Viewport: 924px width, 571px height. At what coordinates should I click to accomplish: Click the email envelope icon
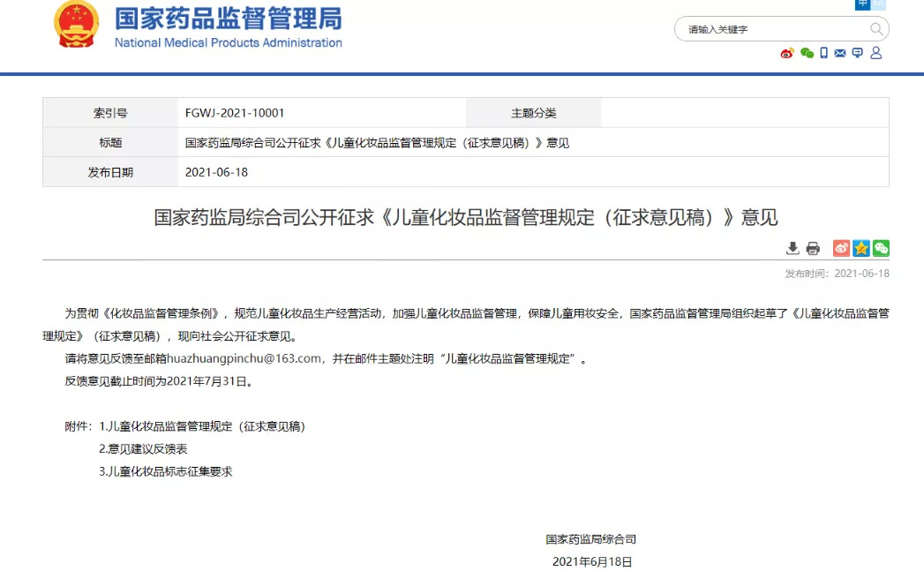tap(840, 53)
